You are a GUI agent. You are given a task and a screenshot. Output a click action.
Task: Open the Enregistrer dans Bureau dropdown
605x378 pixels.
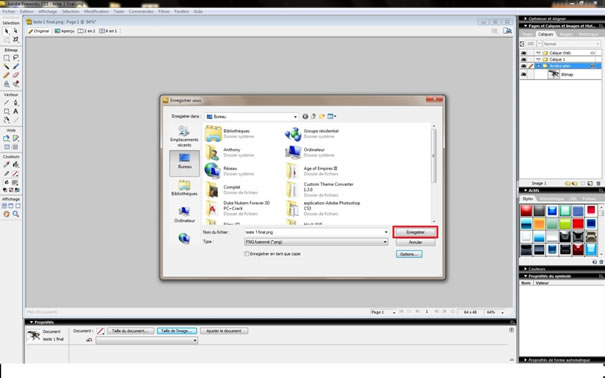pyautogui.click(x=252, y=116)
